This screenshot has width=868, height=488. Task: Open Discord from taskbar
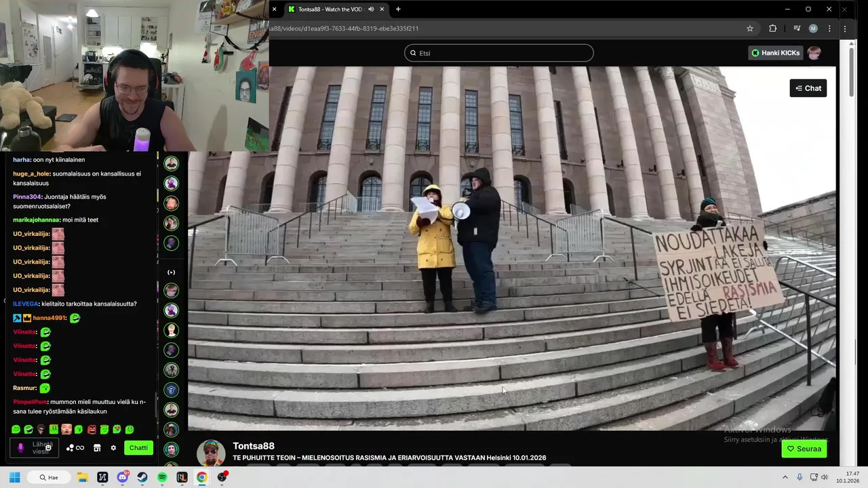click(x=122, y=477)
